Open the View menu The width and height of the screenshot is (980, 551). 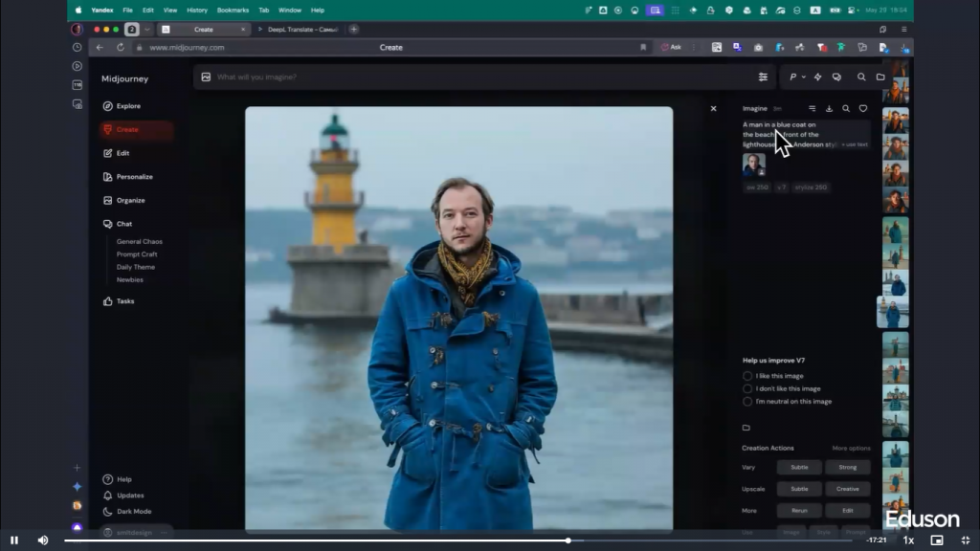[170, 10]
